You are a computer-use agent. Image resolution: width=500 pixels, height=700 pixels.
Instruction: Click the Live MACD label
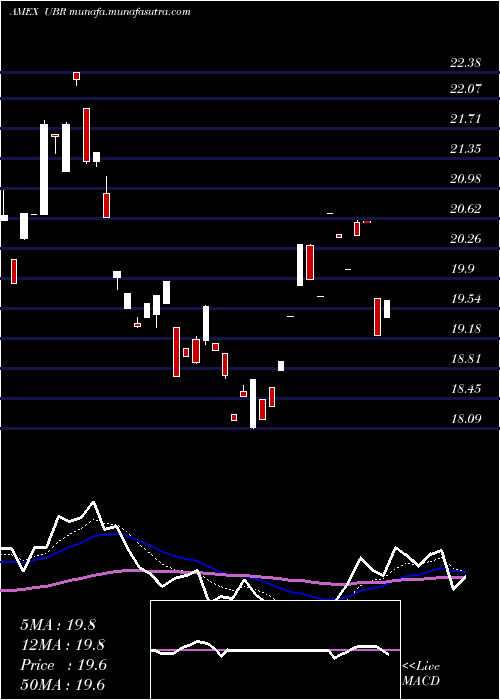pyautogui.click(x=421, y=673)
